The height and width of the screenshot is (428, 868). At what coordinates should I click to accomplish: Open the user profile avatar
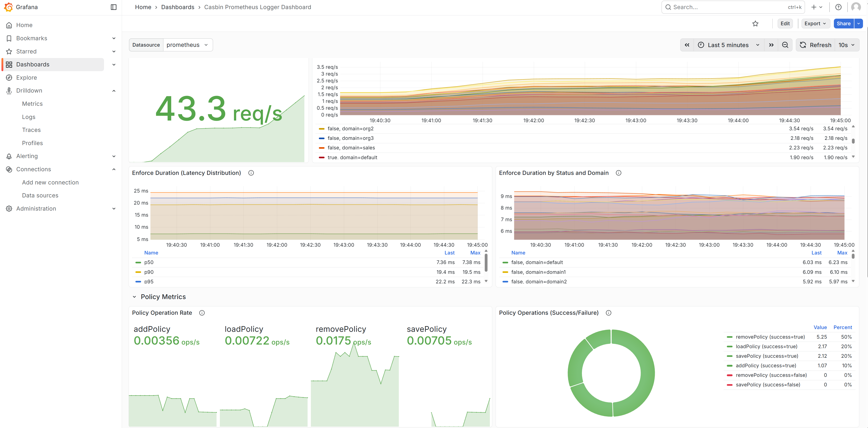click(x=856, y=7)
